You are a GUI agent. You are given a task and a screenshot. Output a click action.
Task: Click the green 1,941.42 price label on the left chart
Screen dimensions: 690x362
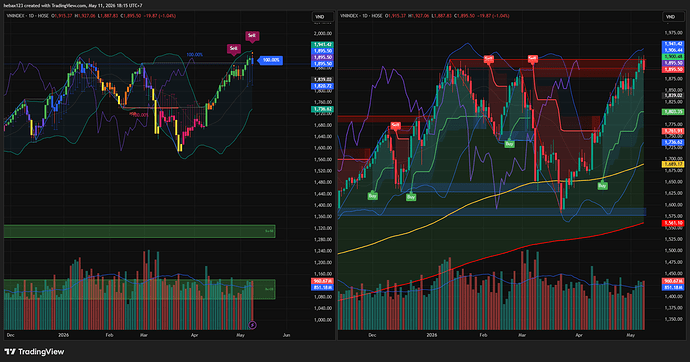[x=323, y=45]
